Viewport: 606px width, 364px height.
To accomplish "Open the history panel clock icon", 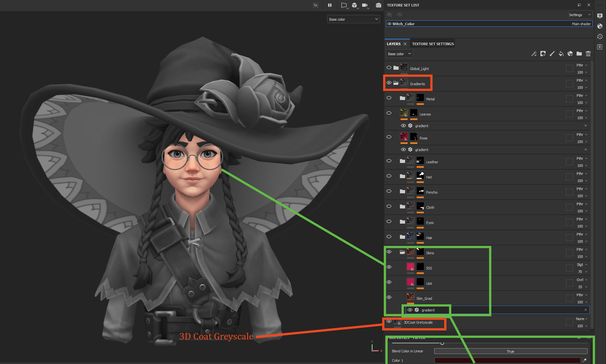I will 600,36.
